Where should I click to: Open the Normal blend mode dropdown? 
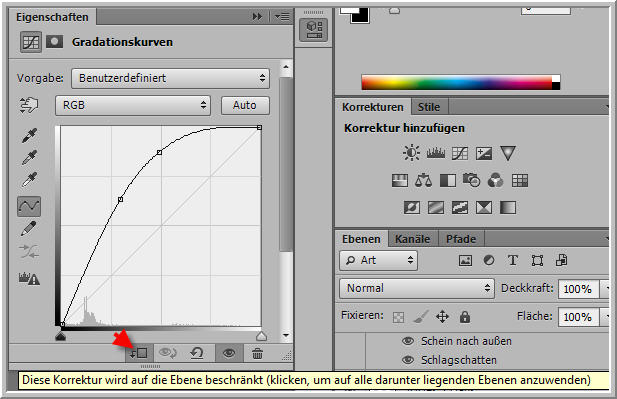pos(417,288)
